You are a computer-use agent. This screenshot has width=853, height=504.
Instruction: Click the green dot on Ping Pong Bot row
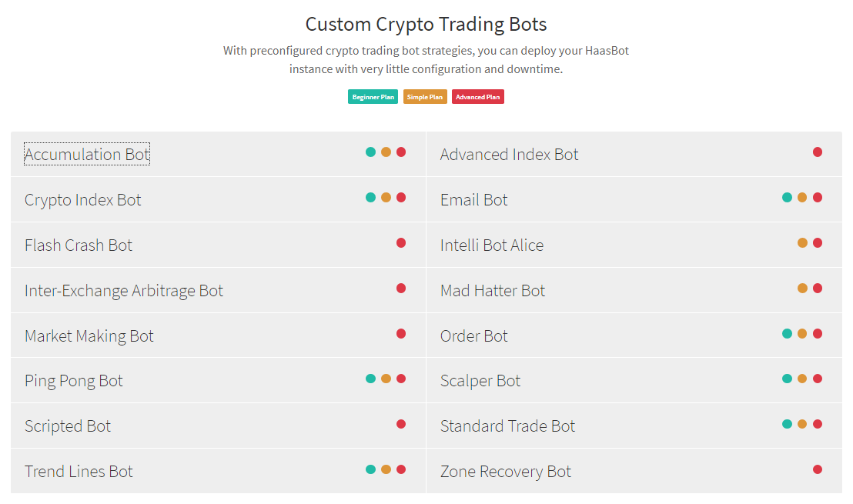point(370,379)
